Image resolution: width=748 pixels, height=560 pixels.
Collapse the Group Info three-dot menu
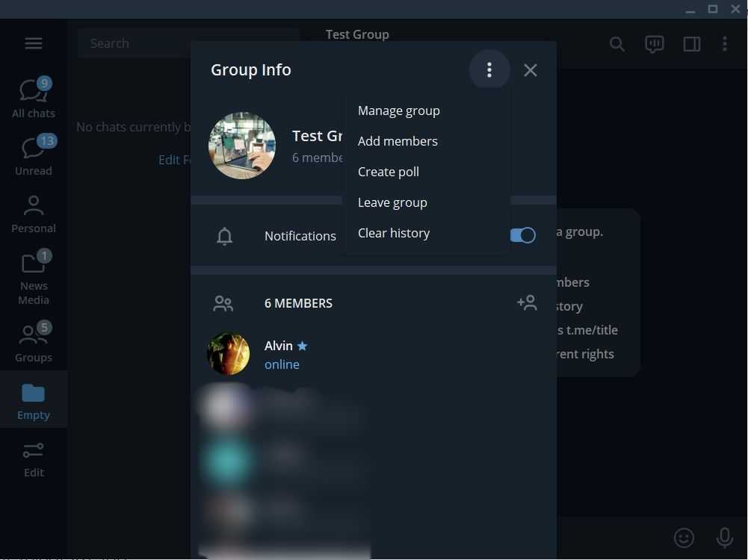489,70
